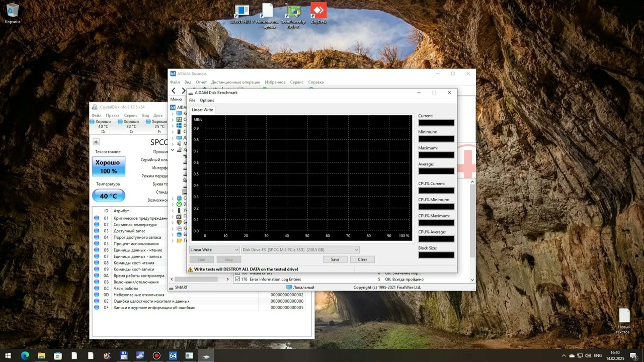
Task: Open Файл menu in AIDA64 Business
Action: (x=175, y=82)
